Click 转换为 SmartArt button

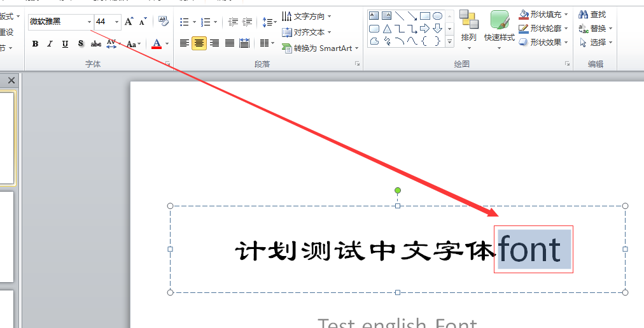click(x=320, y=48)
